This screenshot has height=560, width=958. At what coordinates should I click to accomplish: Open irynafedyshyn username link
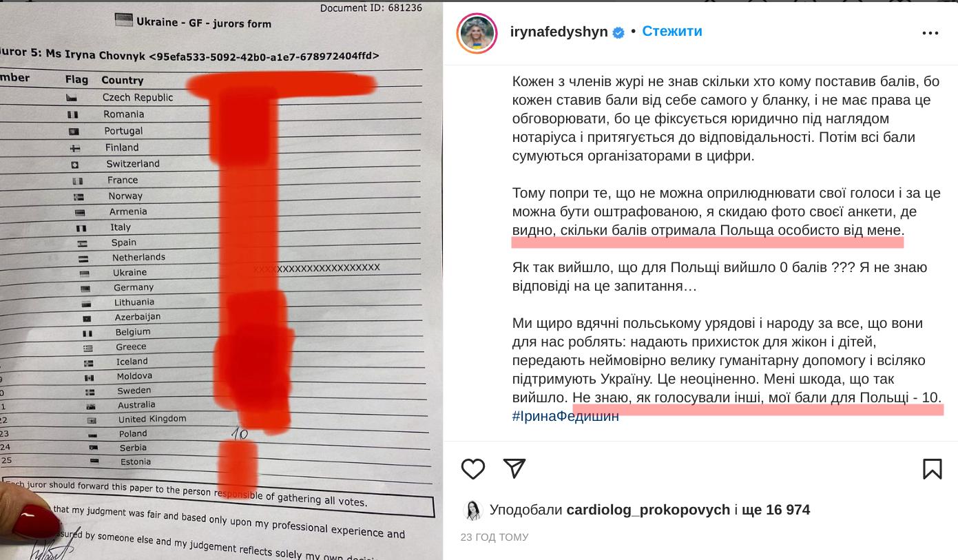pyautogui.click(x=559, y=32)
